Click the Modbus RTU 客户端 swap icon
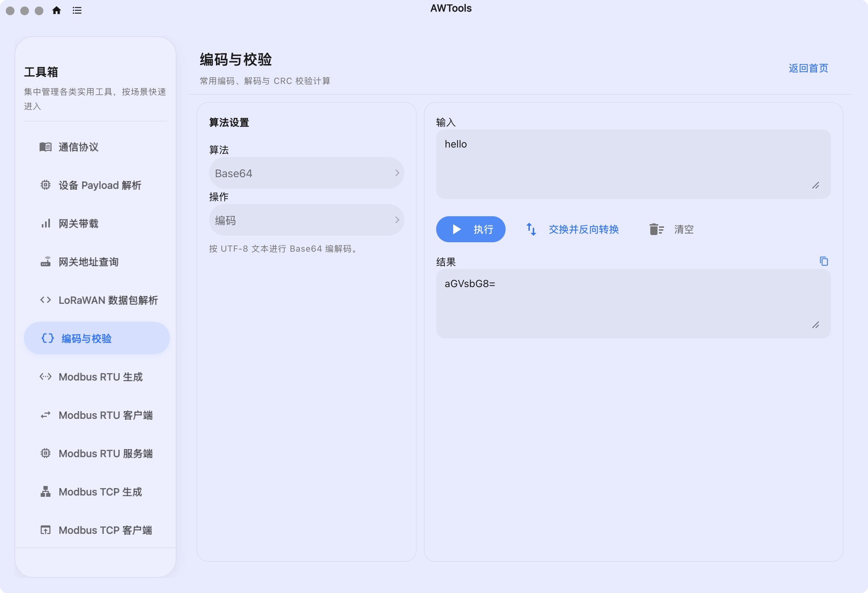The width and height of the screenshot is (868, 593). 46,415
